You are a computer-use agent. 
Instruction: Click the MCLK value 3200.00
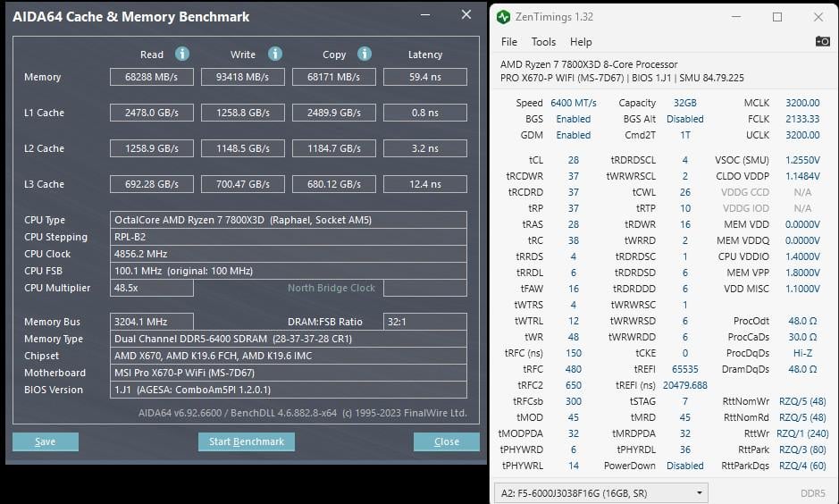pyautogui.click(x=802, y=103)
